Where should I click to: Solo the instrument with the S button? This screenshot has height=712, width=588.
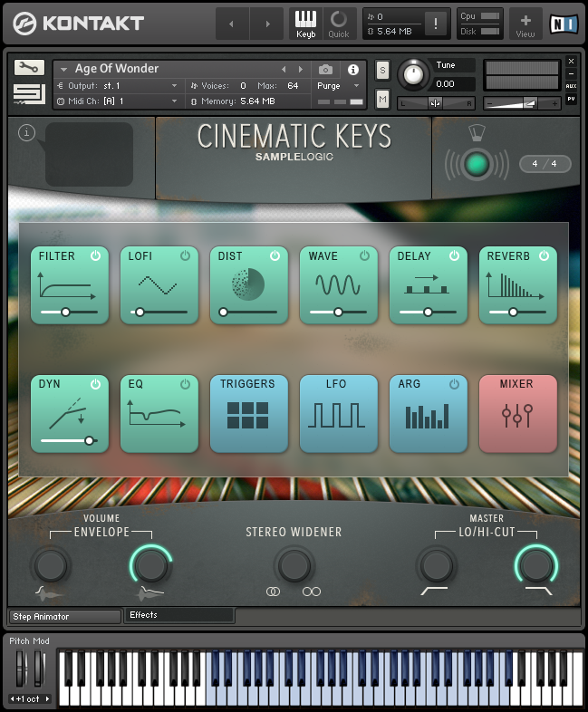point(382,71)
